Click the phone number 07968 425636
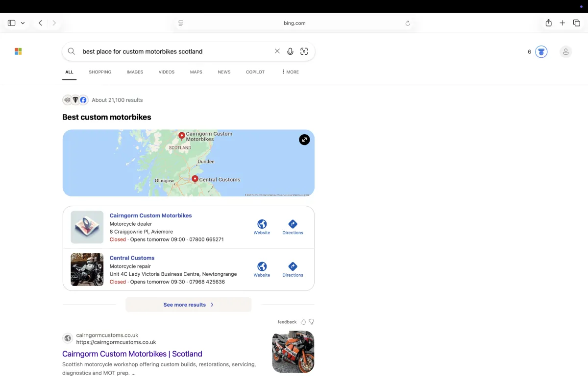Viewport: 588px width, 382px height. pyautogui.click(x=207, y=282)
